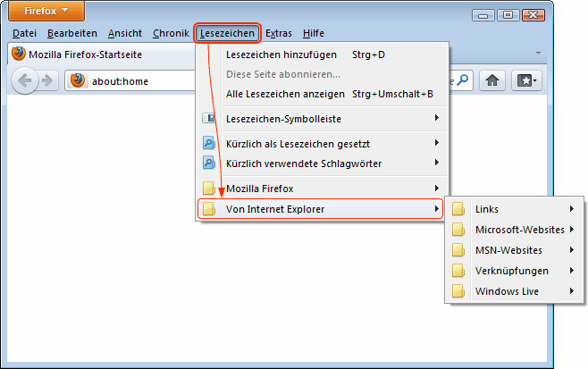Image resolution: width=588 pixels, height=369 pixels.
Task: Choose Lesezeichen hinzufügen
Action: pyautogui.click(x=323, y=55)
